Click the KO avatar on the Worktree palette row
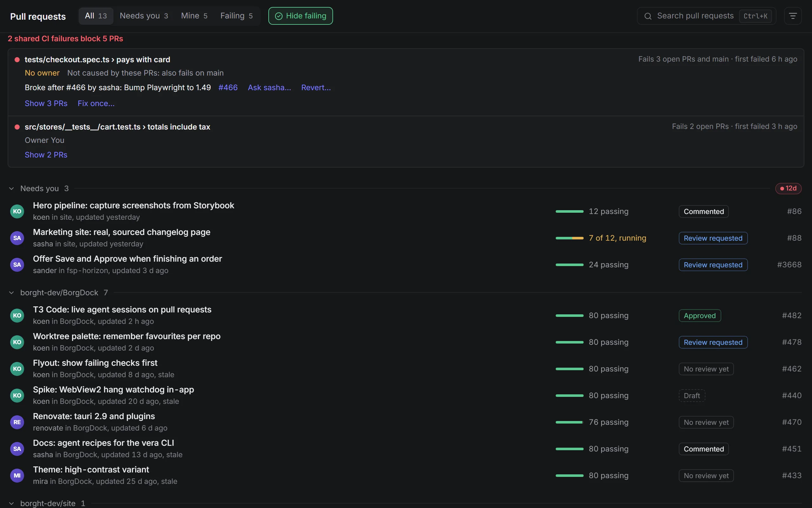 point(17,342)
